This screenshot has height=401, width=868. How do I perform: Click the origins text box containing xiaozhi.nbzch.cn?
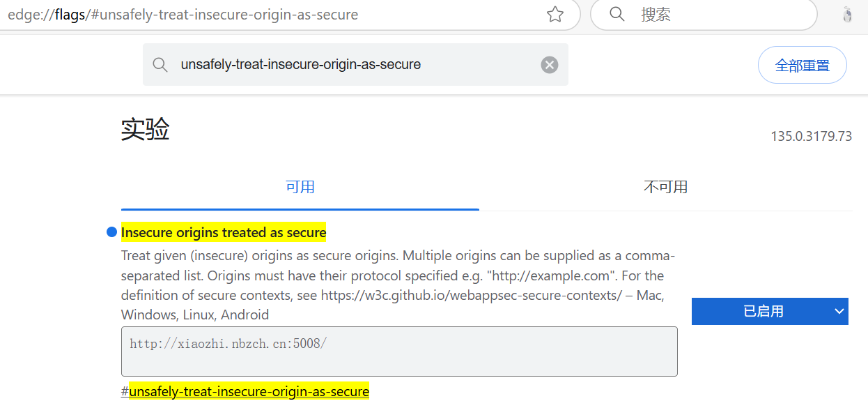(x=399, y=351)
